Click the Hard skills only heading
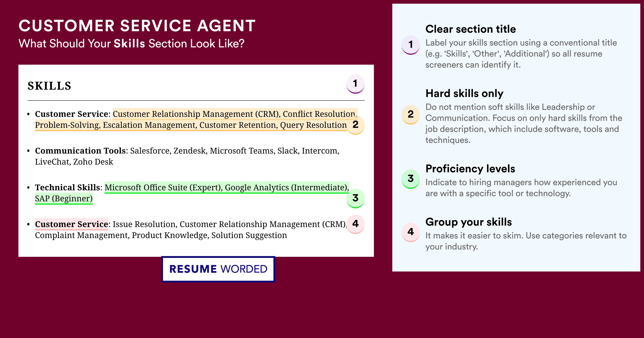644x338 pixels. click(464, 93)
